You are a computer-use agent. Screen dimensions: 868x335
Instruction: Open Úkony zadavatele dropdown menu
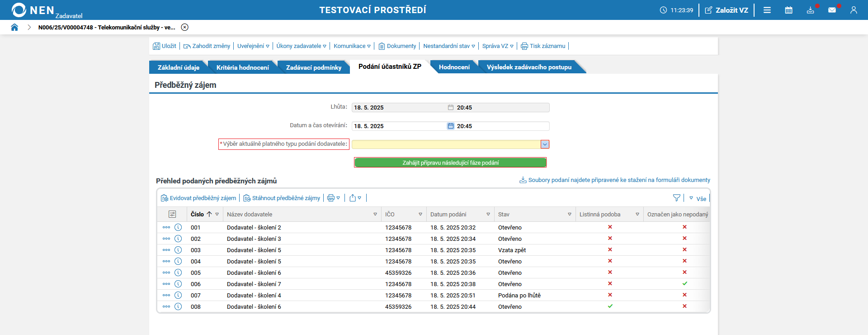(x=301, y=46)
